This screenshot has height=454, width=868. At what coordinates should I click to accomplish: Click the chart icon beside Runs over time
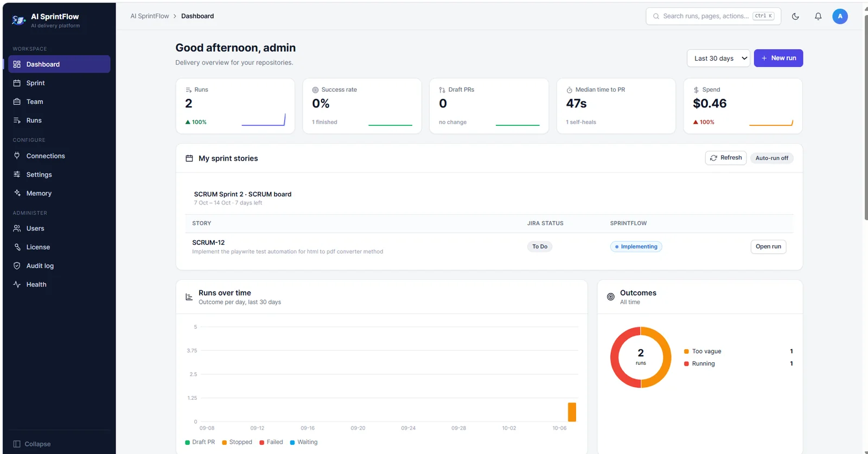pyautogui.click(x=189, y=297)
